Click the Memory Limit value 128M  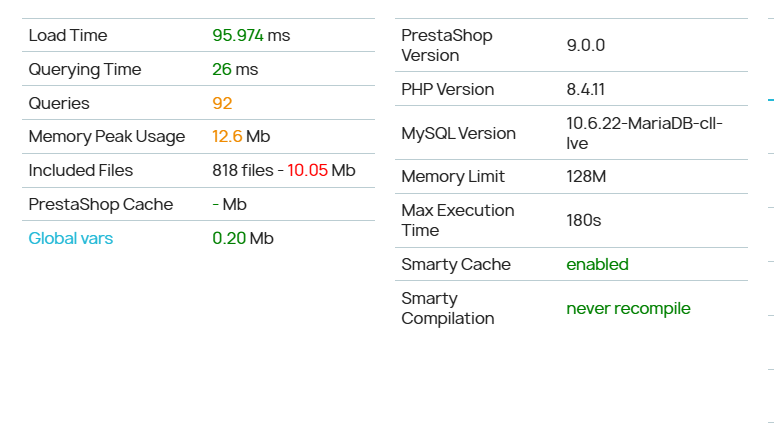586,177
